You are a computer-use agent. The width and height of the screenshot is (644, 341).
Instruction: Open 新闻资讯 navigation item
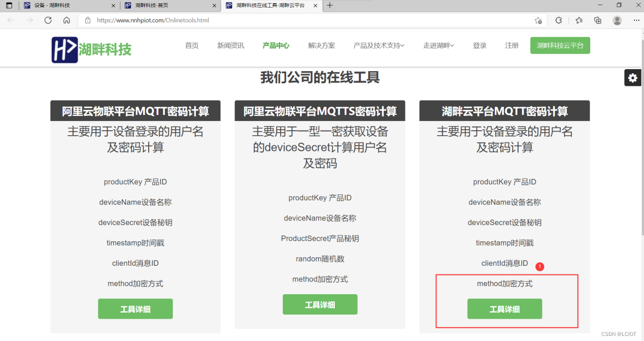(x=230, y=46)
